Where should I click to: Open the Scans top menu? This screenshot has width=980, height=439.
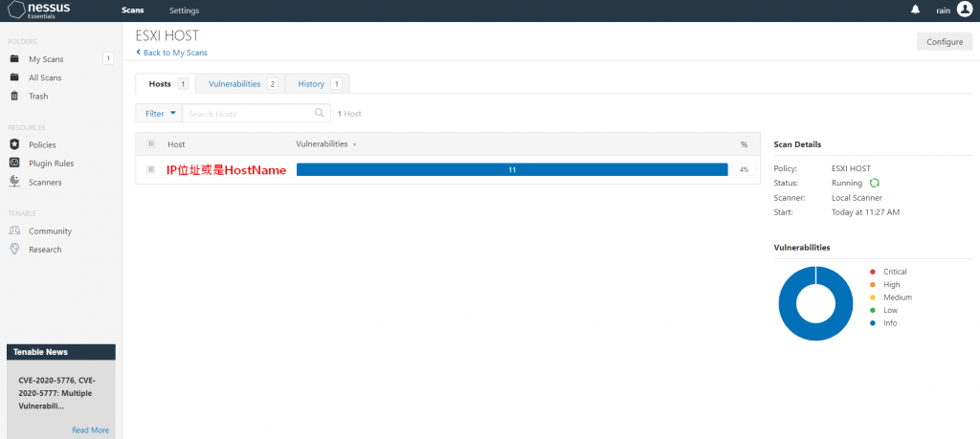click(x=132, y=11)
